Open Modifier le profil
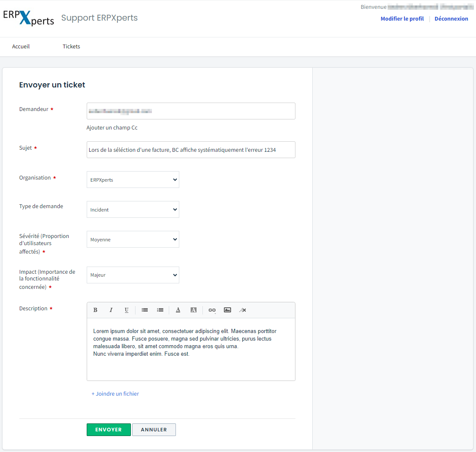The width and height of the screenshot is (476, 452). (x=402, y=19)
